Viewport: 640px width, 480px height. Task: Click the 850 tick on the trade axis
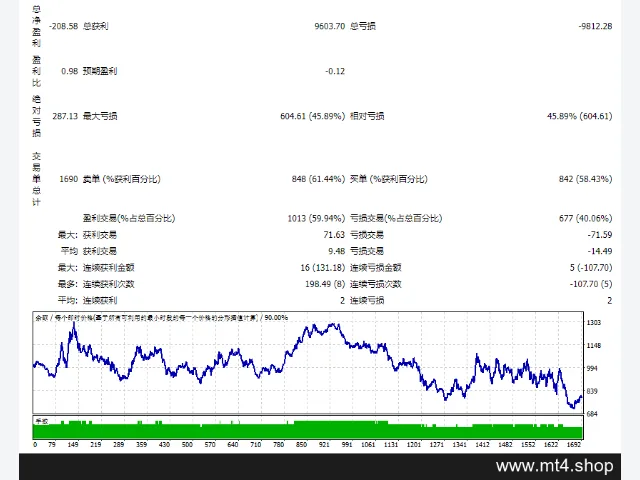coord(301,444)
